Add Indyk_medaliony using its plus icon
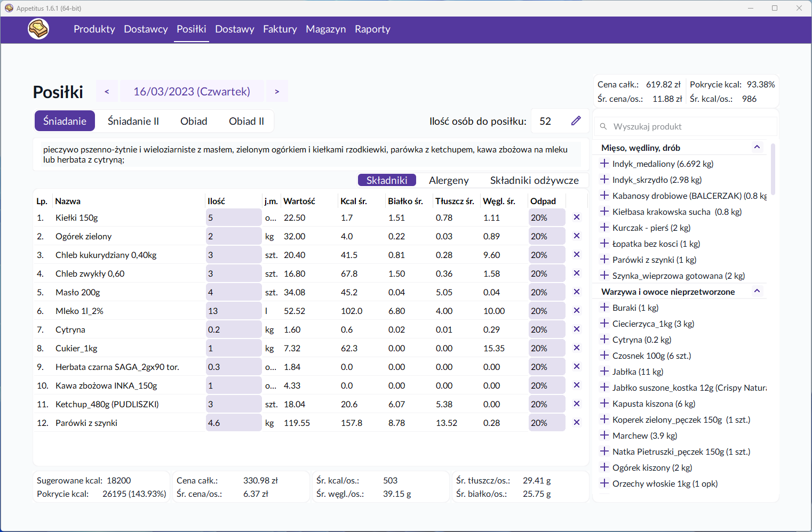 [604, 164]
